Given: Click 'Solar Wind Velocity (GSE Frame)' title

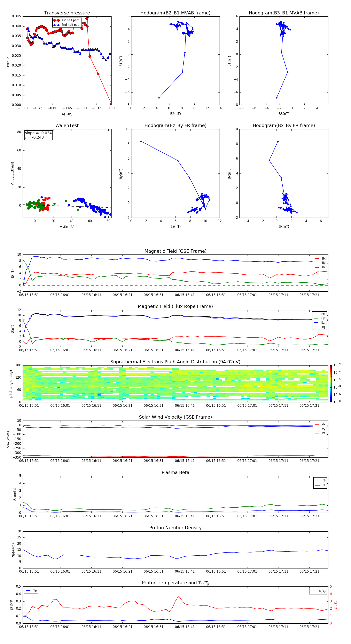Looking at the screenshot, I should pos(175,417).
